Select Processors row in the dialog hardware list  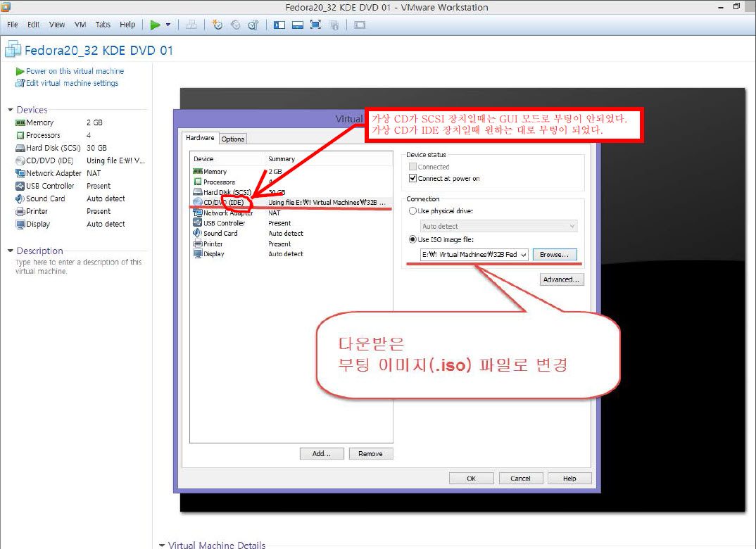pyautogui.click(x=291, y=182)
